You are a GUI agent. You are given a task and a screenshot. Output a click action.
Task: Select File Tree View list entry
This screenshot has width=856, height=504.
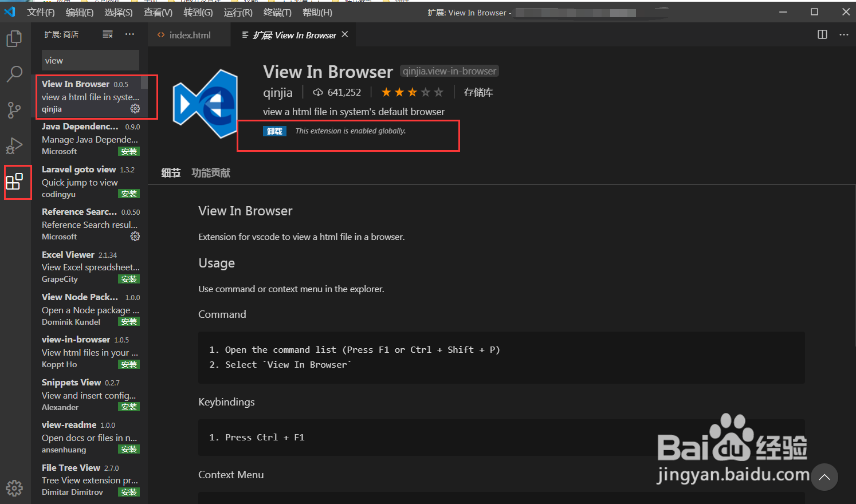[x=89, y=479]
